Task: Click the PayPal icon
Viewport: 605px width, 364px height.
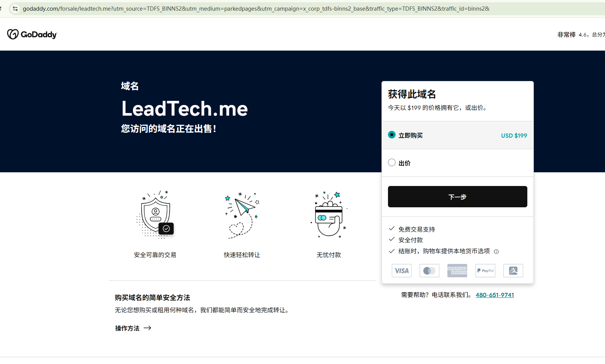Action: tap(485, 270)
